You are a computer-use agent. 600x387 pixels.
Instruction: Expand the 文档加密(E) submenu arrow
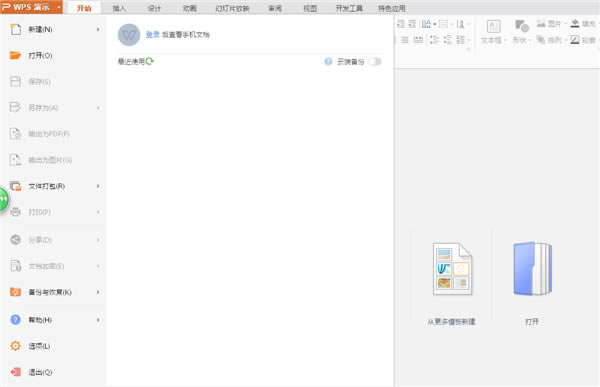98,266
